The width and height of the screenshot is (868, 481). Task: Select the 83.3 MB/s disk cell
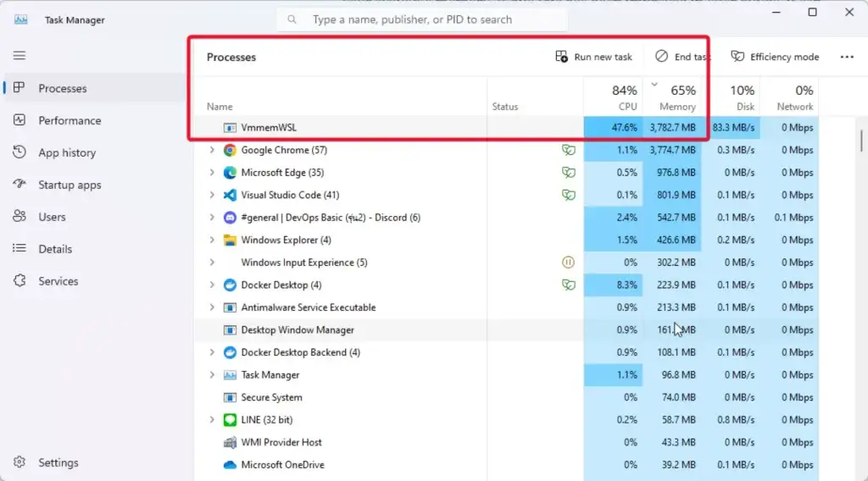(731, 128)
